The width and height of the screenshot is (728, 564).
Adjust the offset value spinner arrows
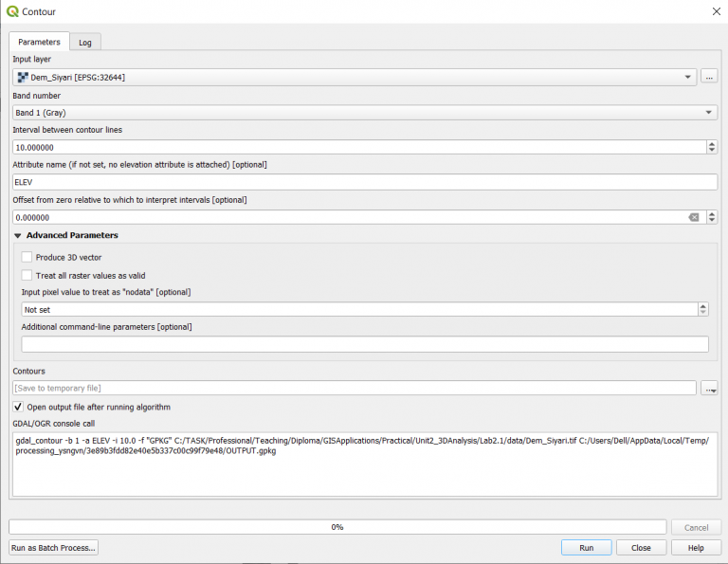(x=712, y=217)
